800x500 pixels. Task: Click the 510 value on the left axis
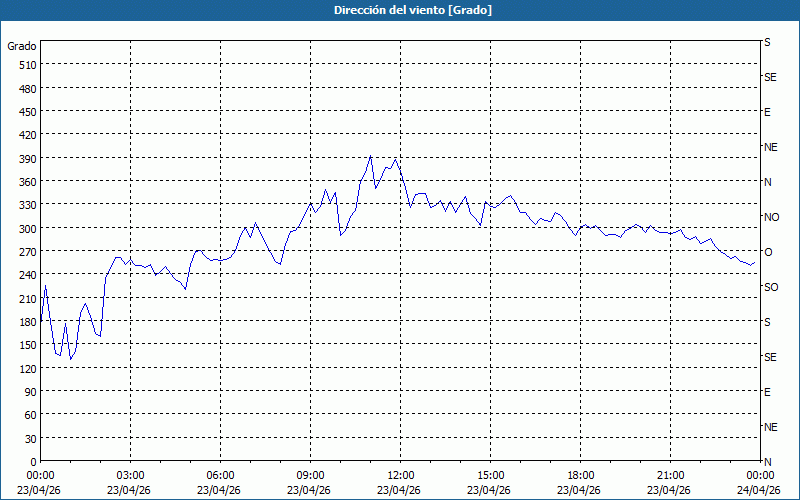[x=25, y=65]
